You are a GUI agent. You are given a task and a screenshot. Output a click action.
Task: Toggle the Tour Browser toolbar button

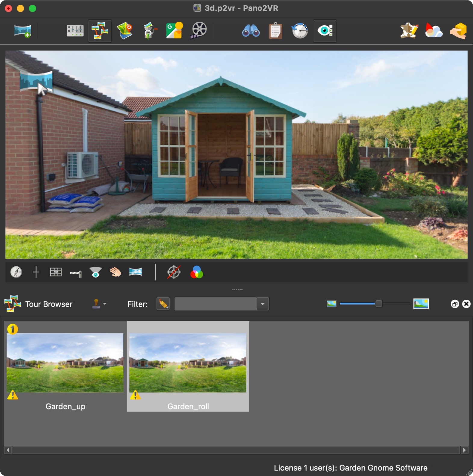(100, 31)
